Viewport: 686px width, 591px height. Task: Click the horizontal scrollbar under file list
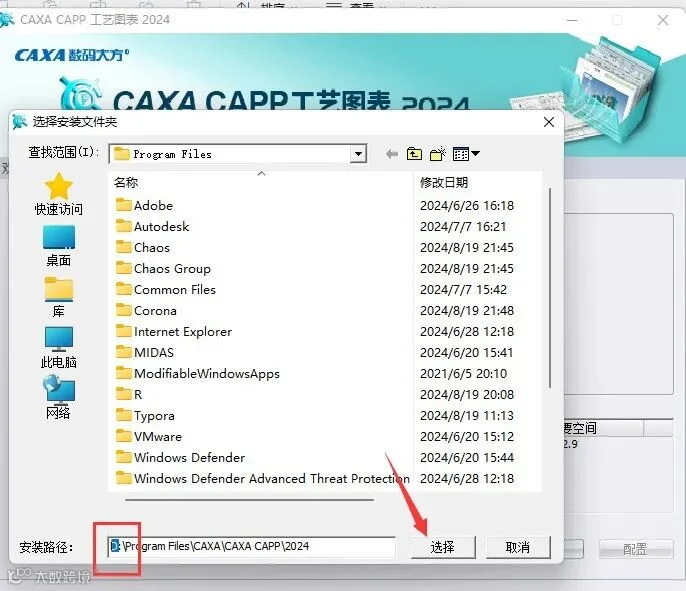tap(249, 500)
